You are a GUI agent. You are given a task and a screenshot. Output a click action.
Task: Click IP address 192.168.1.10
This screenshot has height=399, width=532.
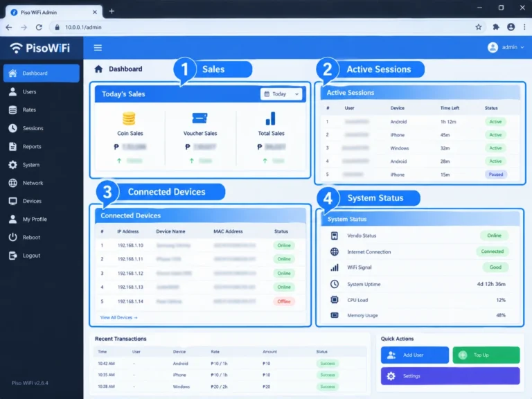click(130, 245)
